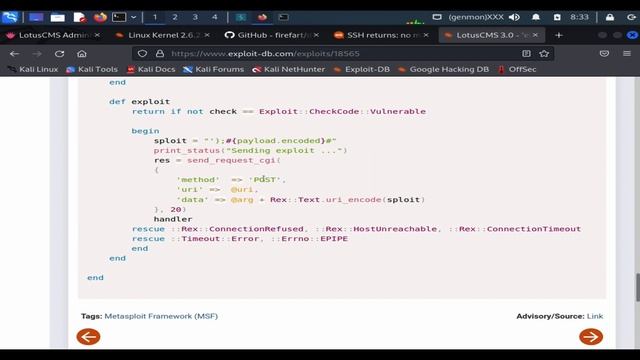The height and width of the screenshot is (360, 640).
Task: Open the display settings tray icon
Action: click(437, 17)
